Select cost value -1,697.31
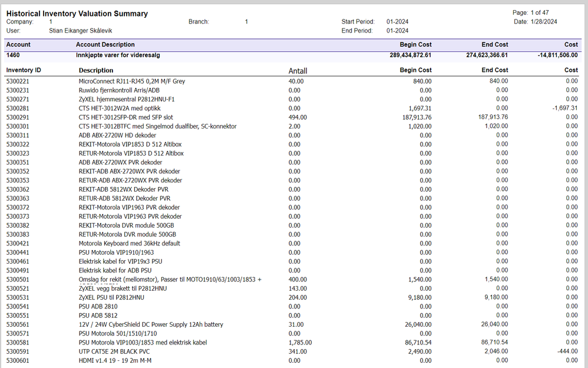The width and height of the screenshot is (588, 368). click(565, 108)
